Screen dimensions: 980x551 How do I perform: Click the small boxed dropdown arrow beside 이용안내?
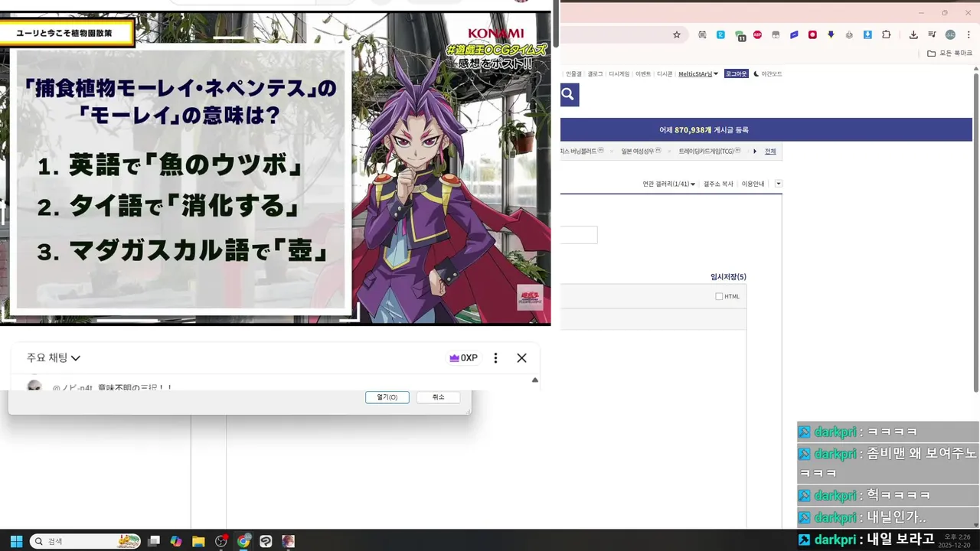pos(779,184)
